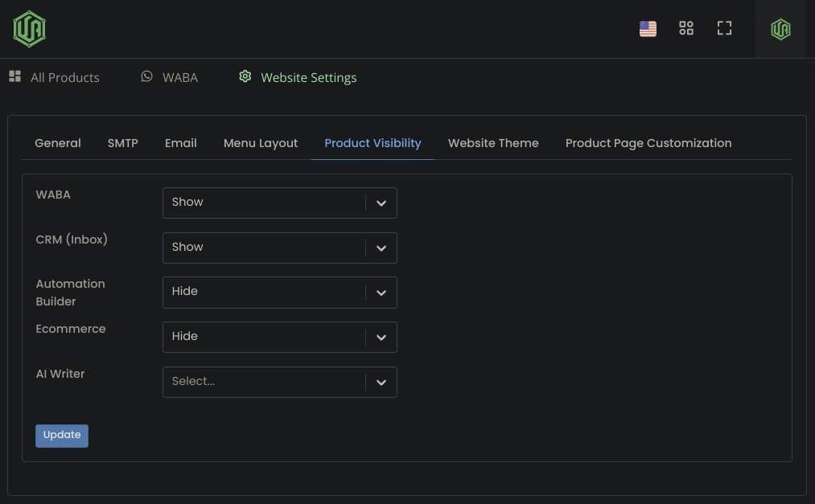Switch to the Website Theme tab
The height and width of the screenshot is (504, 815).
point(493,143)
